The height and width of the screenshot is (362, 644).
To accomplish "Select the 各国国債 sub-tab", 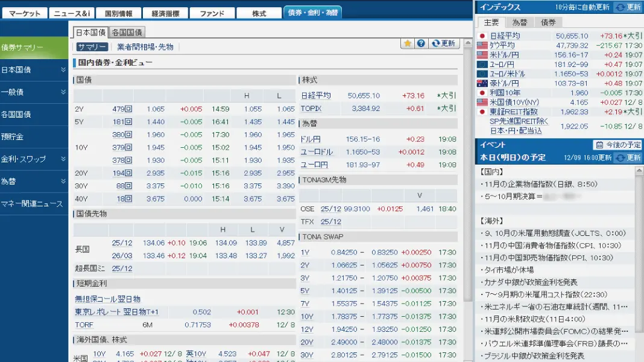I will pyautogui.click(x=127, y=32).
